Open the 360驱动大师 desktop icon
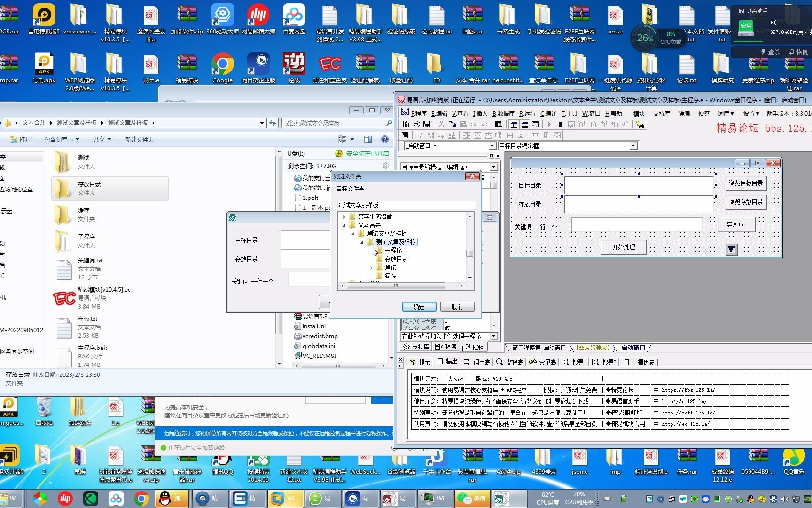Screen dimensions: 812x508 (x=222, y=19)
